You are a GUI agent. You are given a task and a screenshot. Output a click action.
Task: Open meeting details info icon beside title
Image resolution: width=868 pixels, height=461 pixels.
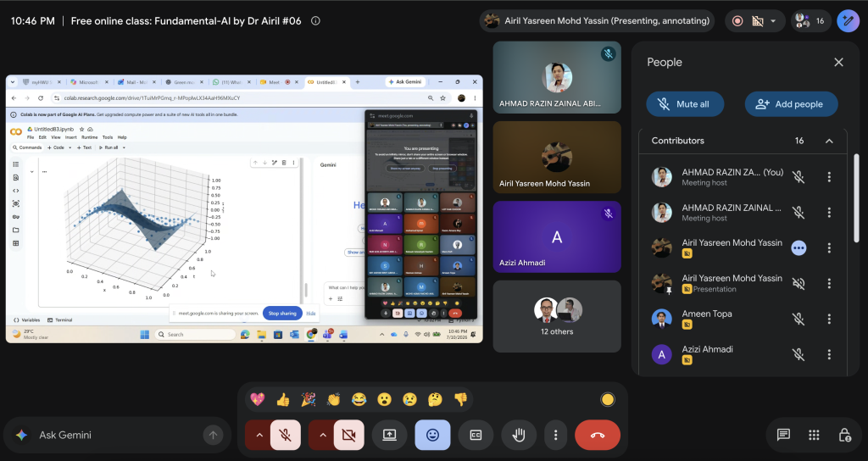tap(315, 21)
